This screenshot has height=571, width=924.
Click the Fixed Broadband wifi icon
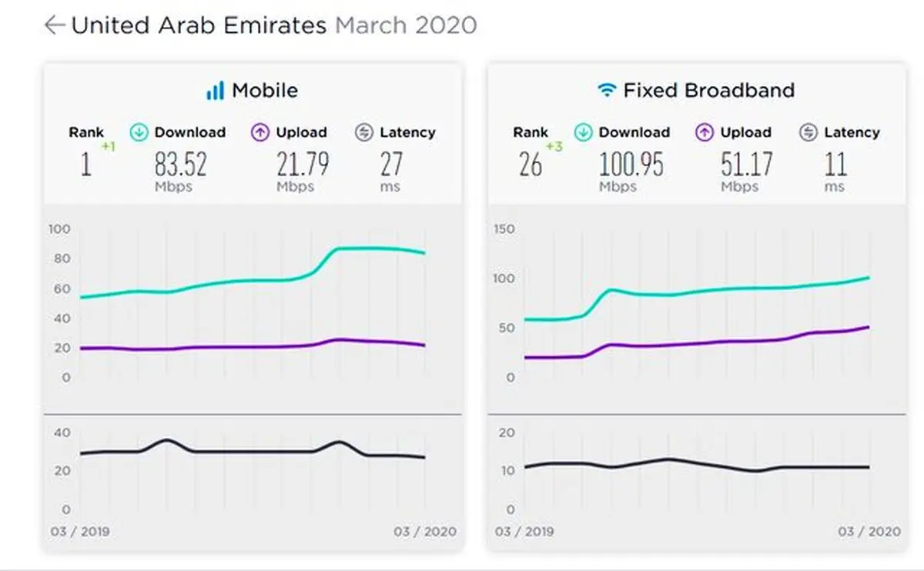tap(608, 91)
